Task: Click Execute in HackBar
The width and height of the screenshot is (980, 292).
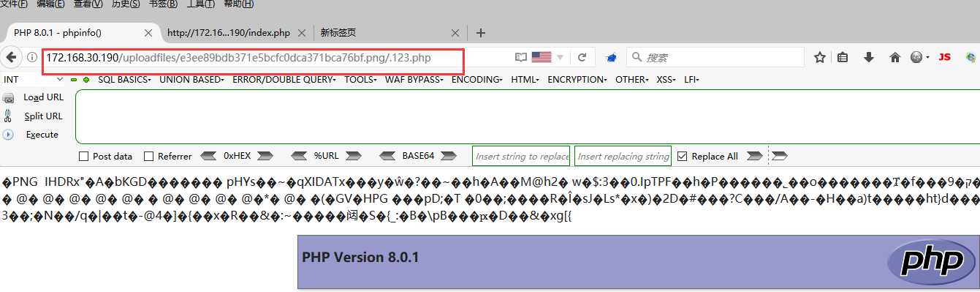Action: (x=42, y=135)
